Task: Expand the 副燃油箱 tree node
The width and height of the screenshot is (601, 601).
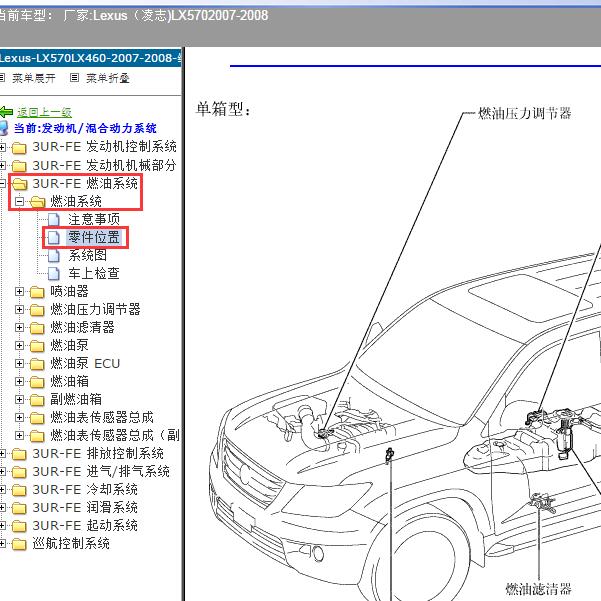Action: tap(20, 399)
